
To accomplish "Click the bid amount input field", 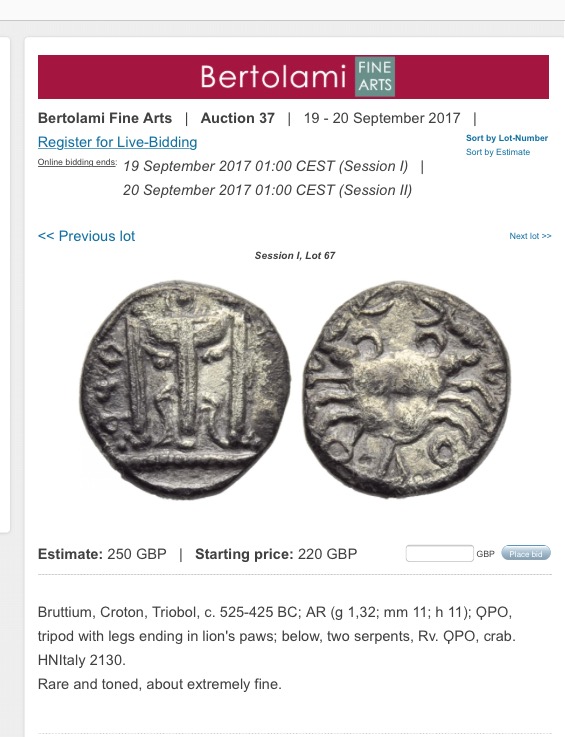I will click(x=439, y=553).
